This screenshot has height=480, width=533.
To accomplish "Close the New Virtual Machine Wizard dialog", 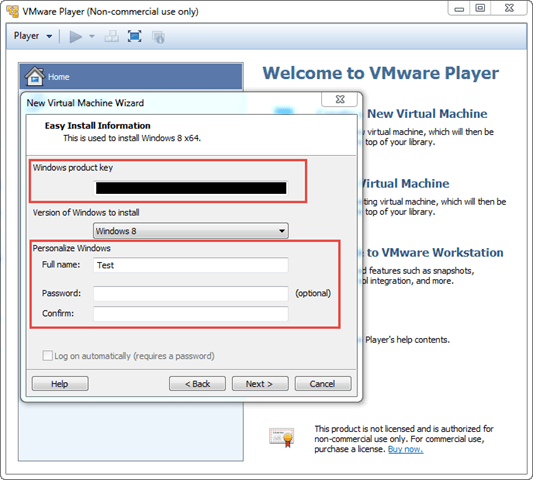I will coord(340,99).
